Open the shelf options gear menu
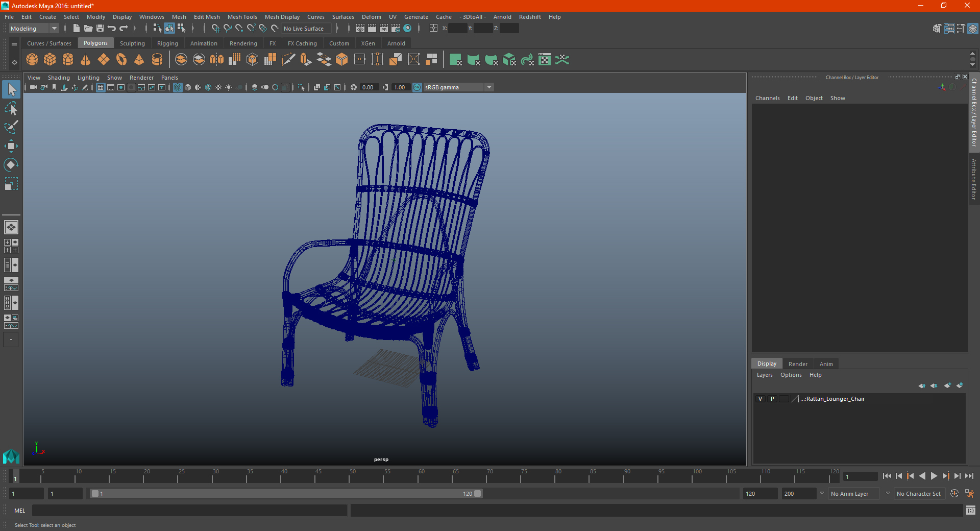Screen dimensions: 980x531 coord(14,62)
